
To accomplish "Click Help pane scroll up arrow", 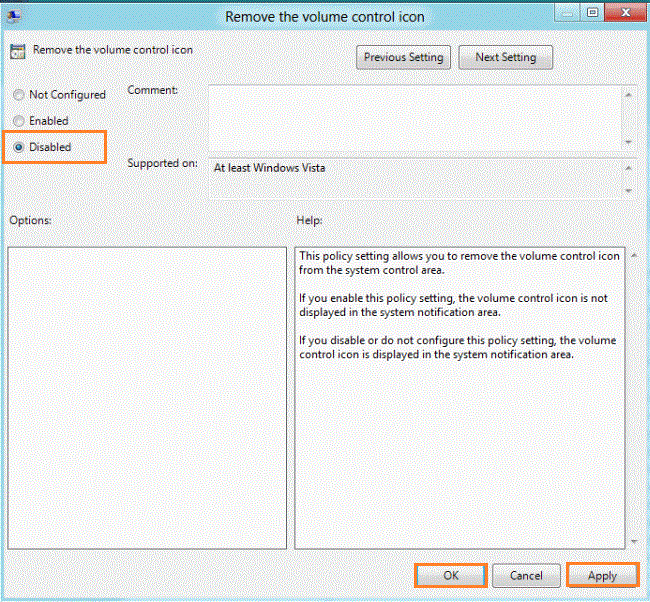I will tap(634, 255).
